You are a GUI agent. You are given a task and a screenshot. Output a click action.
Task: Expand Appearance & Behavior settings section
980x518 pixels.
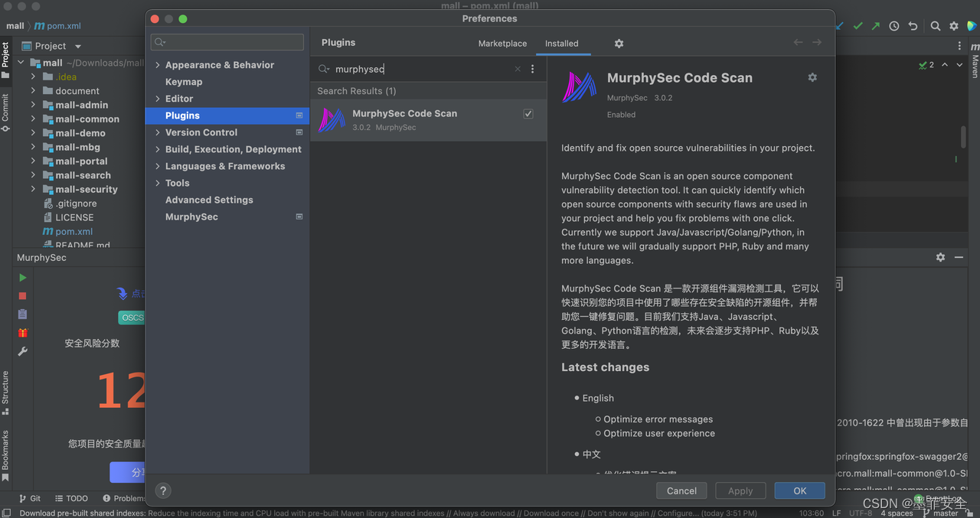[158, 65]
